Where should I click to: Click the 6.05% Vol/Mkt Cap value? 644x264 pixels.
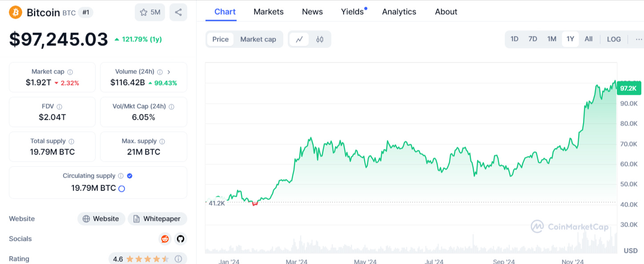(144, 118)
